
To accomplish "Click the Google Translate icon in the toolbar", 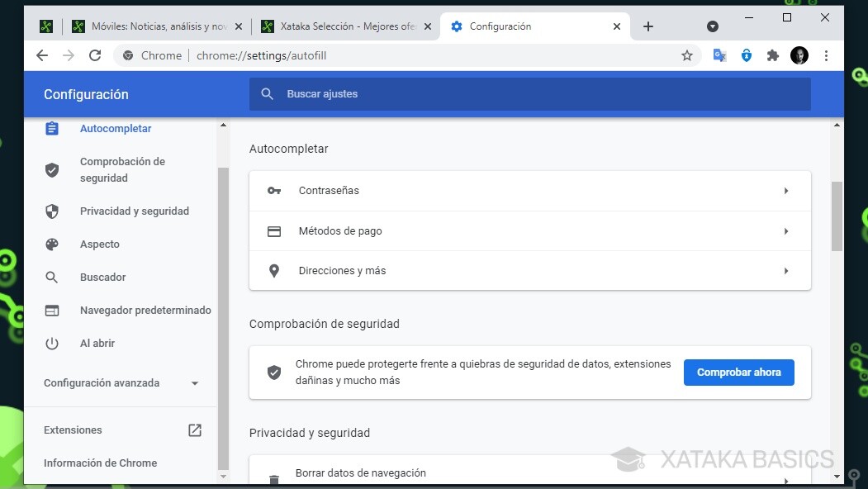I will [719, 55].
